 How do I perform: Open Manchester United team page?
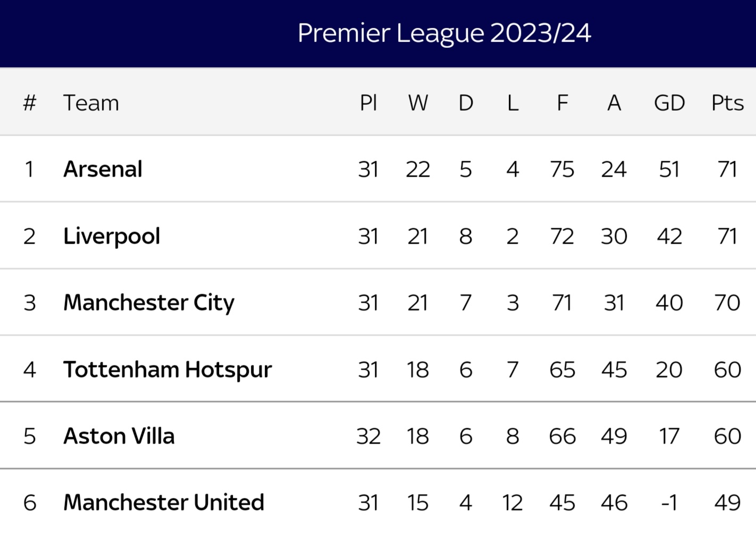pyautogui.click(x=164, y=503)
